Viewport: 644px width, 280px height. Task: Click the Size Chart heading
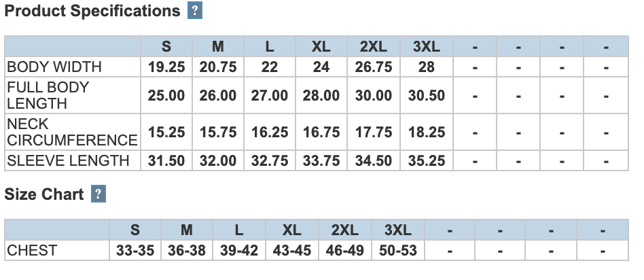44,194
